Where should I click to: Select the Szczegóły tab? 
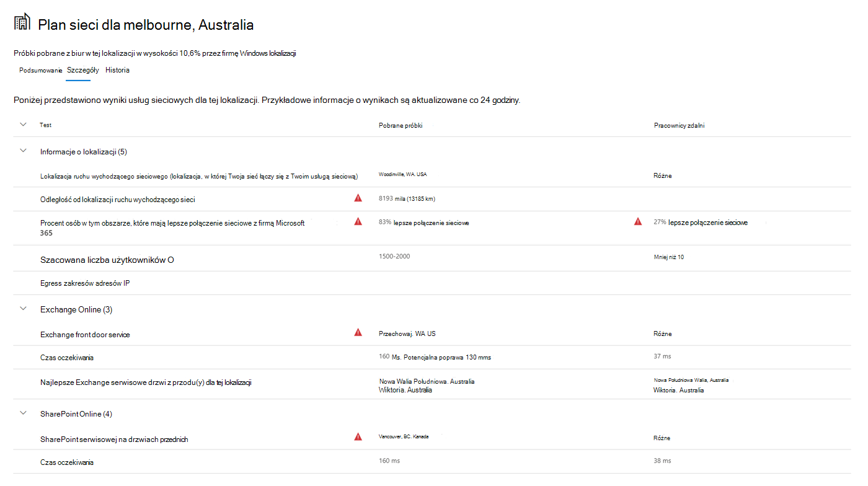[x=83, y=70]
